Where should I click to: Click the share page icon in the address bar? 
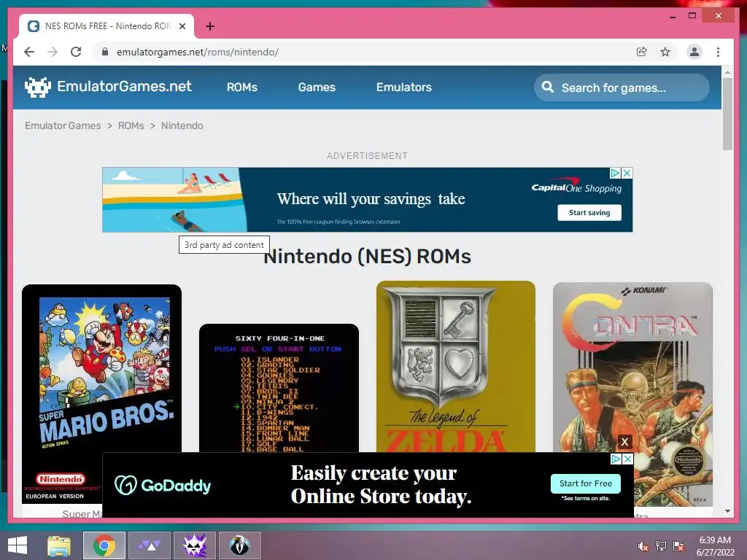pos(642,52)
